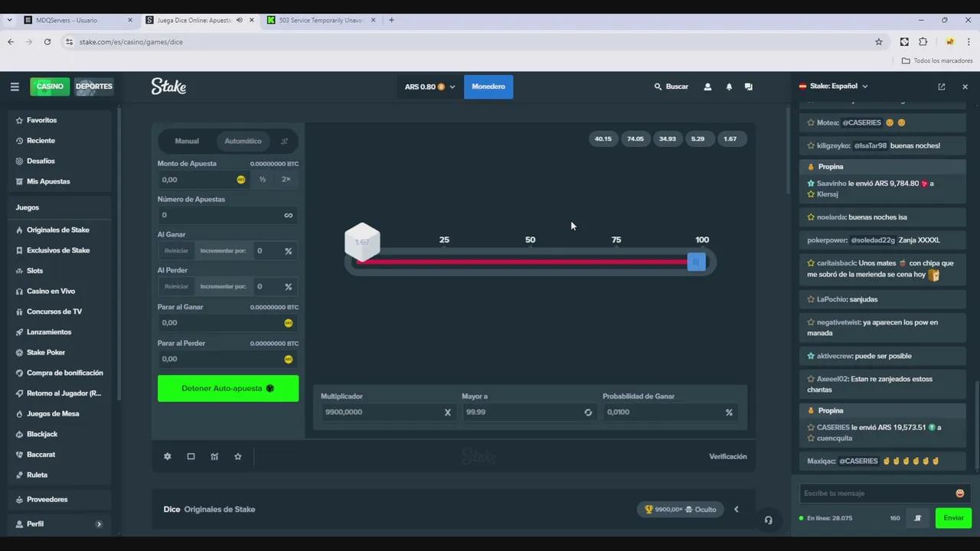This screenshot has height=551, width=980.
Task: Select CASINO section tab
Action: click(x=50, y=86)
